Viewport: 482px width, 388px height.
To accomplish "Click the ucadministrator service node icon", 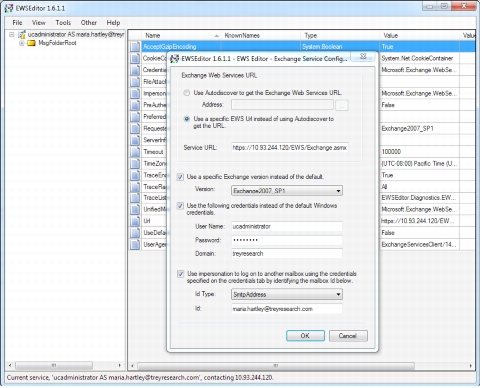I will [x=22, y=34].
